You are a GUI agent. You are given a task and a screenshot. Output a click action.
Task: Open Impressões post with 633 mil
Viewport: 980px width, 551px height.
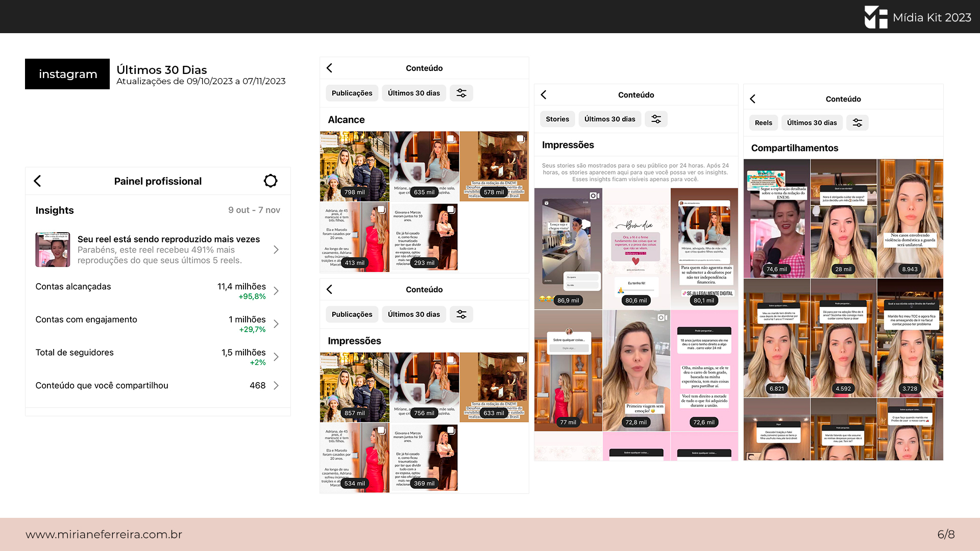[x=494, y=387]
